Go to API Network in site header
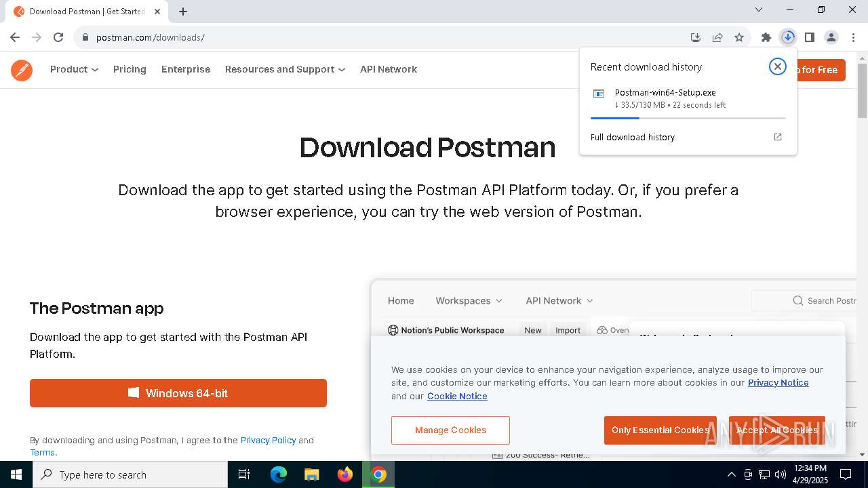This screenshot has height=488, width=868. (x=389, y=69)
